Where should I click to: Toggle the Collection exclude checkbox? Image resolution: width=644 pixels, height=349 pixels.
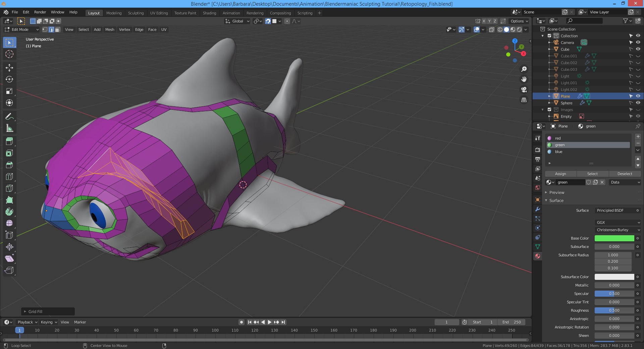click(549, 36)
